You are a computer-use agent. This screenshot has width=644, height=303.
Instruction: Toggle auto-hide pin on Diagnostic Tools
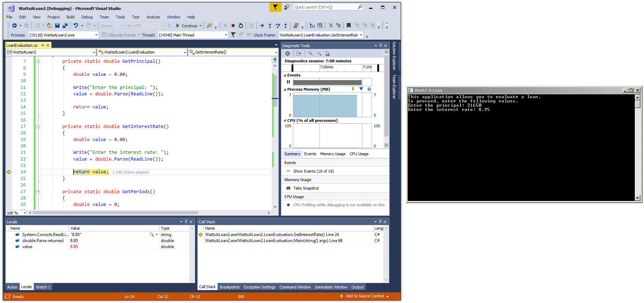[x=380, y=46]
